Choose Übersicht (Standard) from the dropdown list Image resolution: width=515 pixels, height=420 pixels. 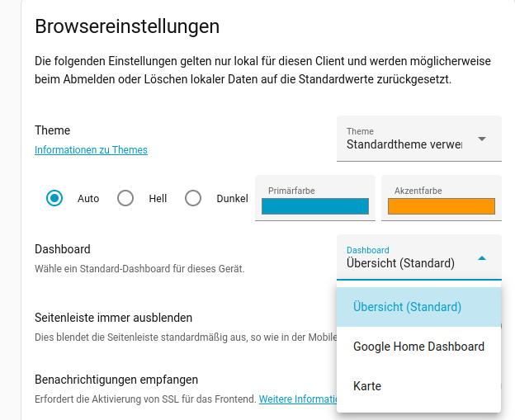(407, 307)
